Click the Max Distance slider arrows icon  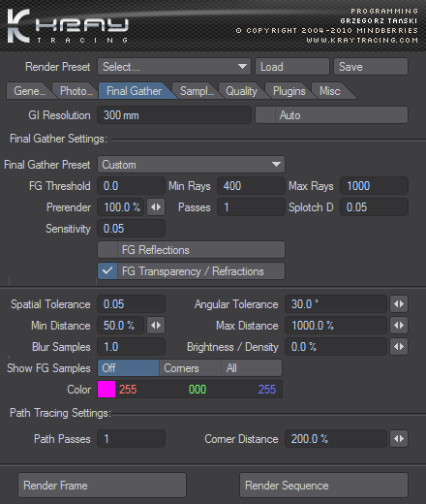coord(399,326)
